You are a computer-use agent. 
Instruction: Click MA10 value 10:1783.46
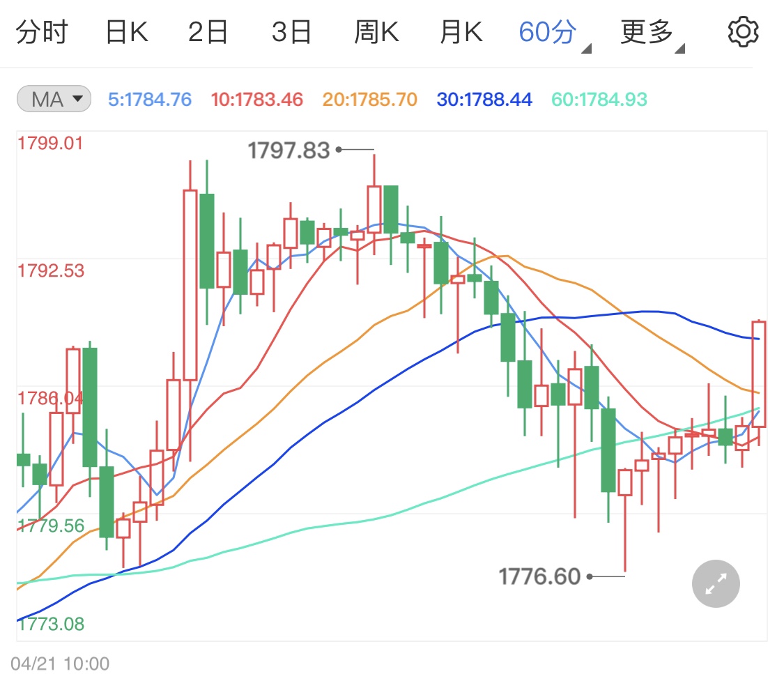257,100
